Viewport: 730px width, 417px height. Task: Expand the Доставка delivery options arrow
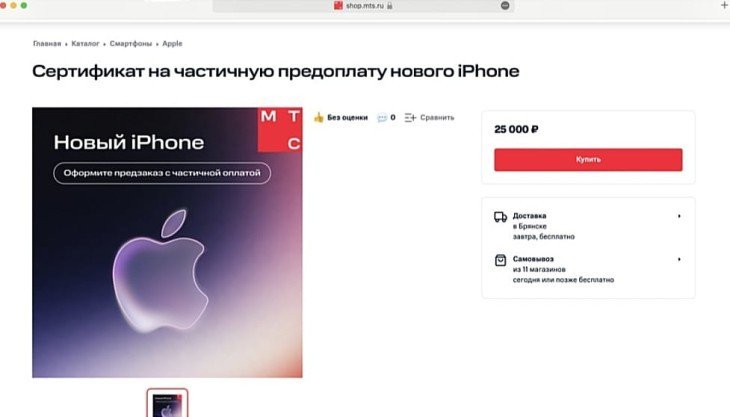(679, 216)
